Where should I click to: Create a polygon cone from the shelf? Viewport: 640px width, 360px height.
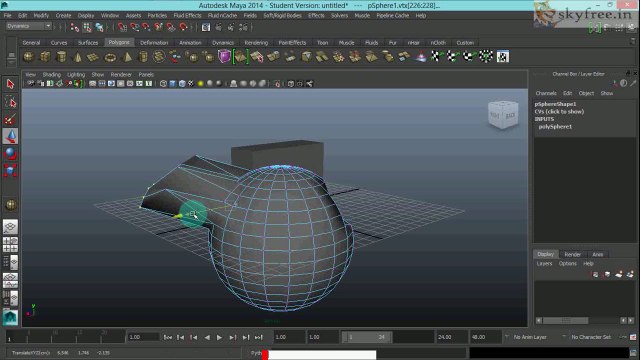[77, 57]
